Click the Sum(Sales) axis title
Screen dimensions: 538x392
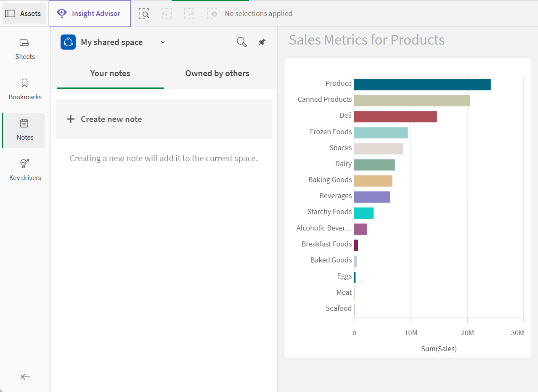pos(439,349)
